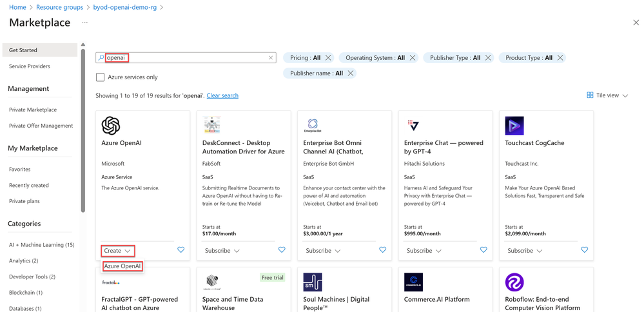The width and height of the screenshot is (644, 312).
Task: Open Private Offer Management
Action: tap(41, 126)
